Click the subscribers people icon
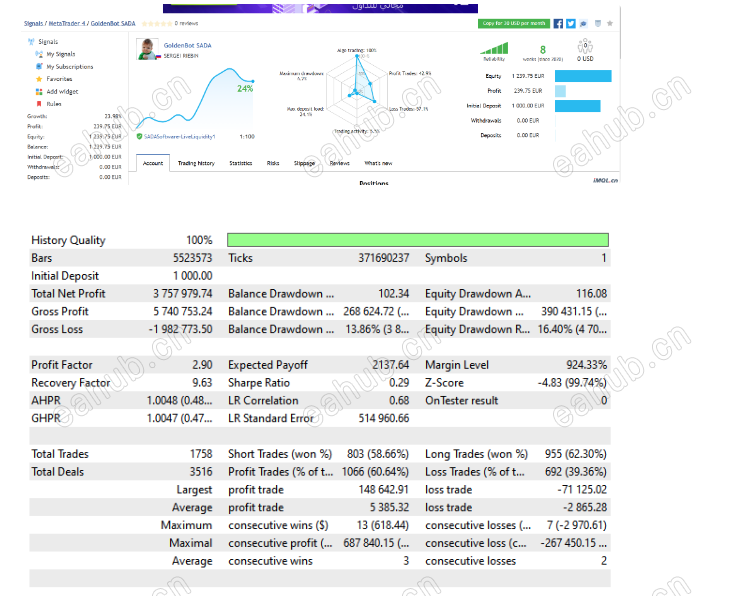 585,47
